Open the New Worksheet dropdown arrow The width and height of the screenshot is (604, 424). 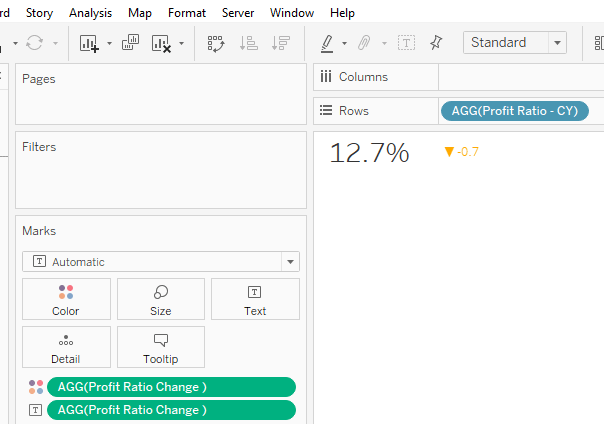click(108, 44)
